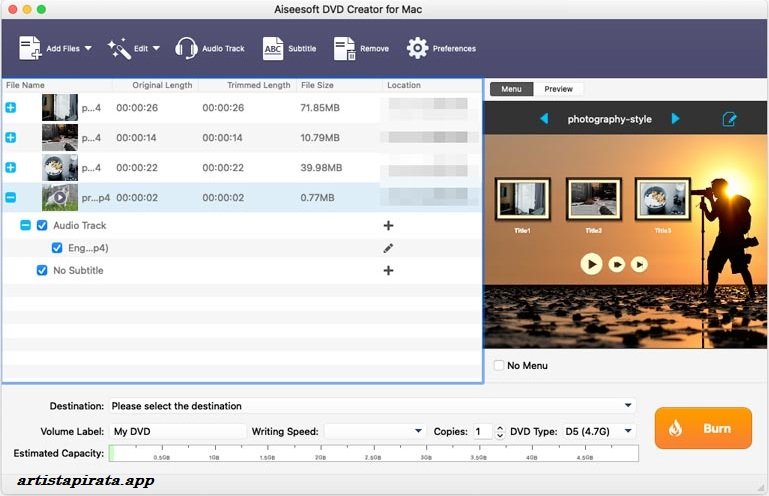Click the File Size column header
The height and width of the screenshot is (496, 769).
coord(317,85)
